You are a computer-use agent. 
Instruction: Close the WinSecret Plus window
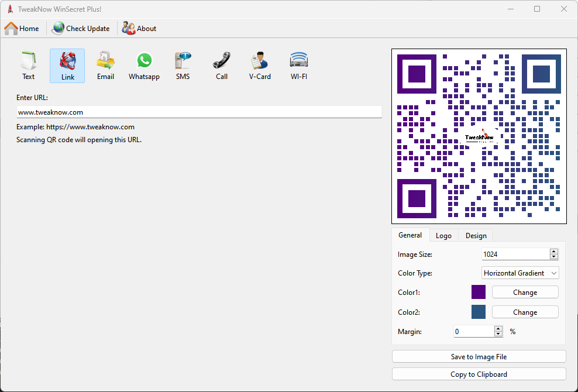pyautogui.click(x=563, y=9)
